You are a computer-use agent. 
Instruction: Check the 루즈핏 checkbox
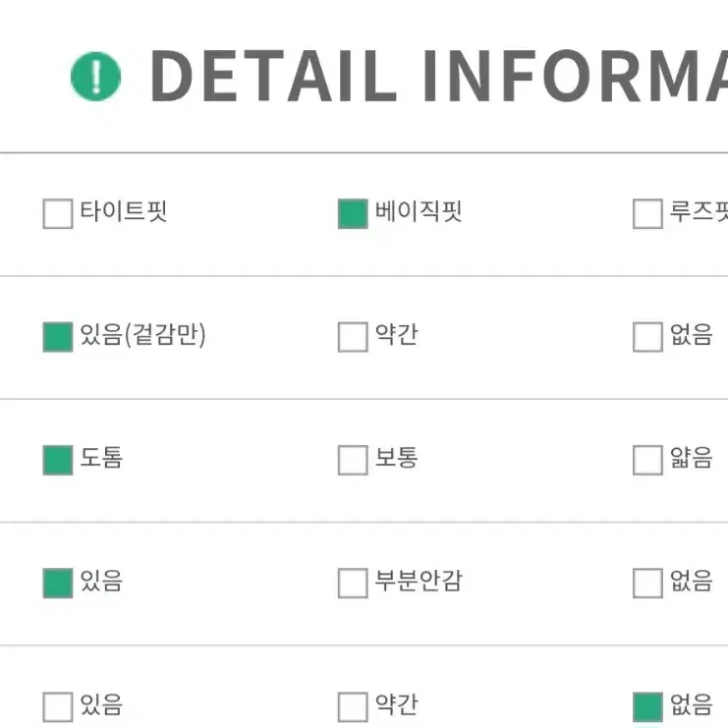click(x=647, y=213)
